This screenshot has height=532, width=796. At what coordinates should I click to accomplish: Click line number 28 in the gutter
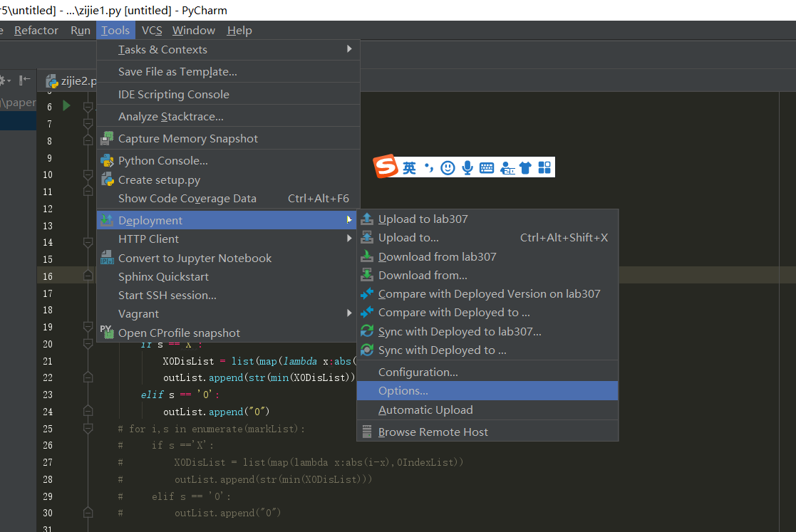48,479
